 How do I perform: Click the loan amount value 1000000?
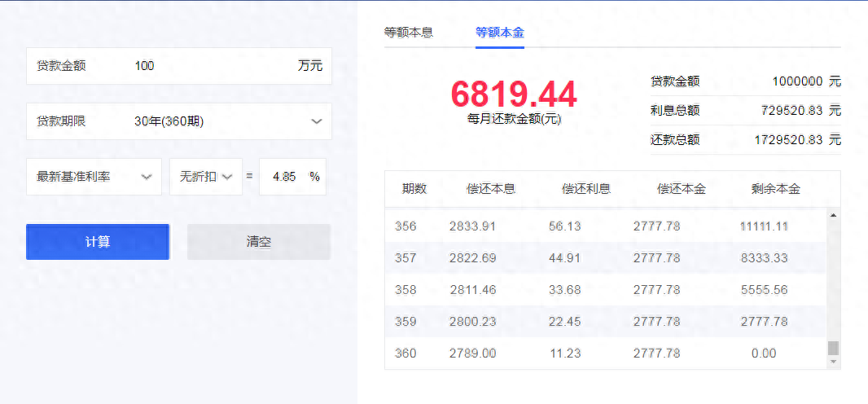(x=797, y=82)
